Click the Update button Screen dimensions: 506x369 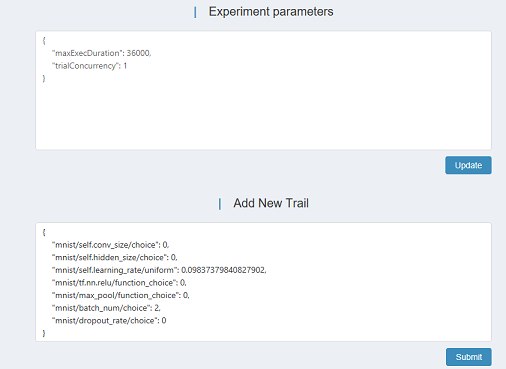(x=468, y=165)
